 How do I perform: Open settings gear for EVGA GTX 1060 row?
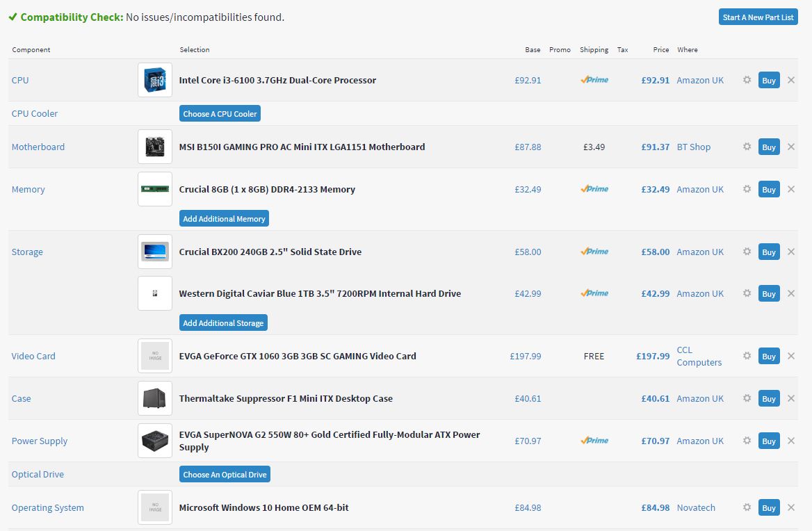click(x=747, y=356)
